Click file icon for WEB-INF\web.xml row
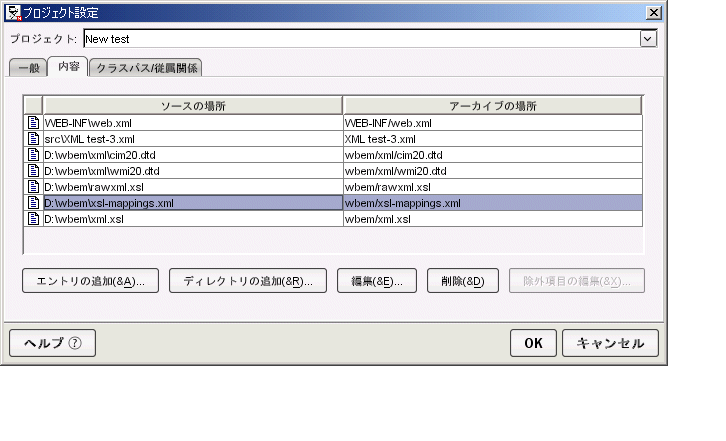The height and width of the screenshot is (441, 726). 33,123
